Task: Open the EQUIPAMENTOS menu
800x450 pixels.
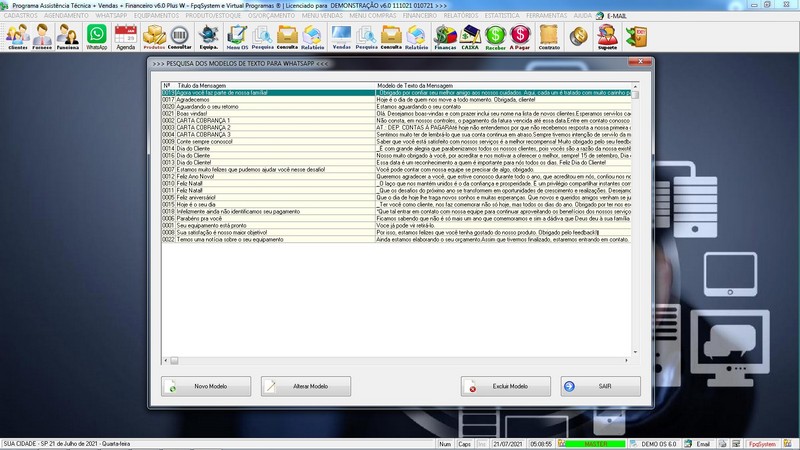Action: pos(156,16)
